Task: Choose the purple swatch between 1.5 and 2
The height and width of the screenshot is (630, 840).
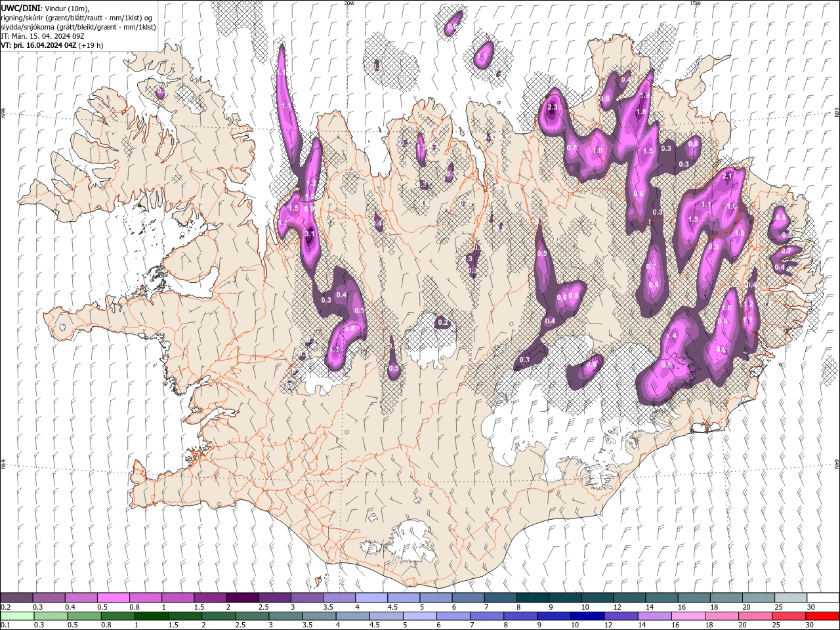Action: coord(209,598)
